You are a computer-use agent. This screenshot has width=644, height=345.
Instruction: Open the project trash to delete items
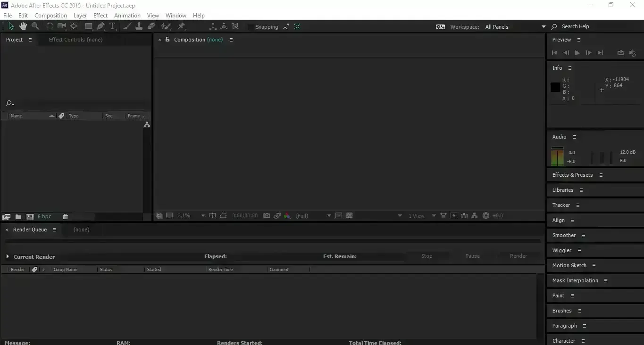(65, 216)
